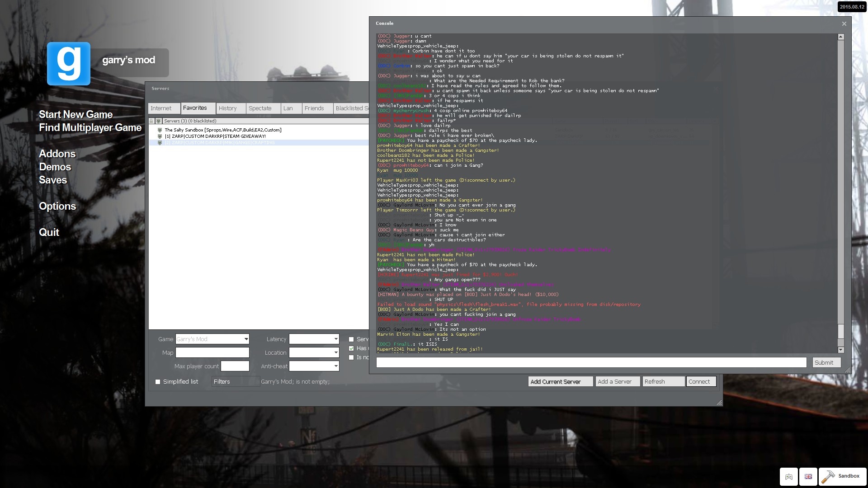Close the Console window
The image size is (868, 488).
tap(844, 23)
